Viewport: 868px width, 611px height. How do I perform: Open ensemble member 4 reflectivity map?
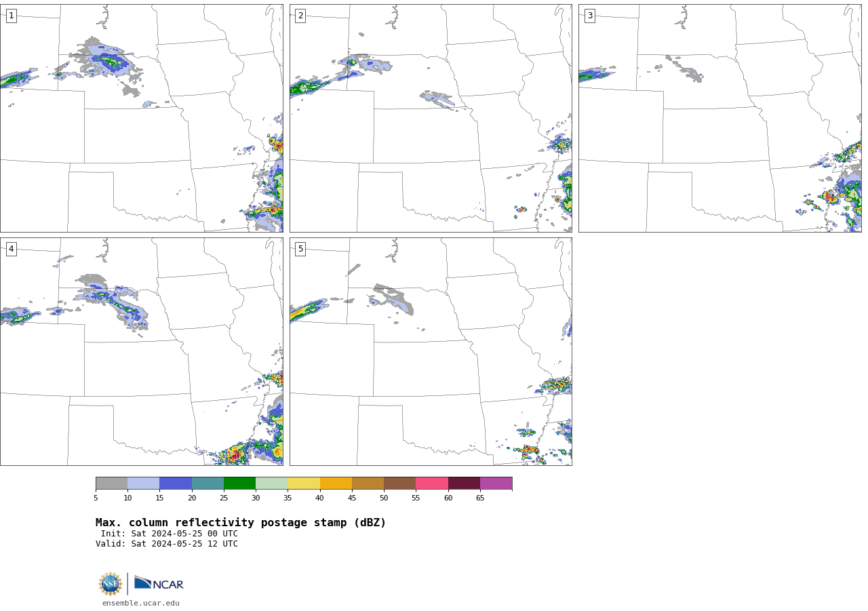tap(142, 351)
